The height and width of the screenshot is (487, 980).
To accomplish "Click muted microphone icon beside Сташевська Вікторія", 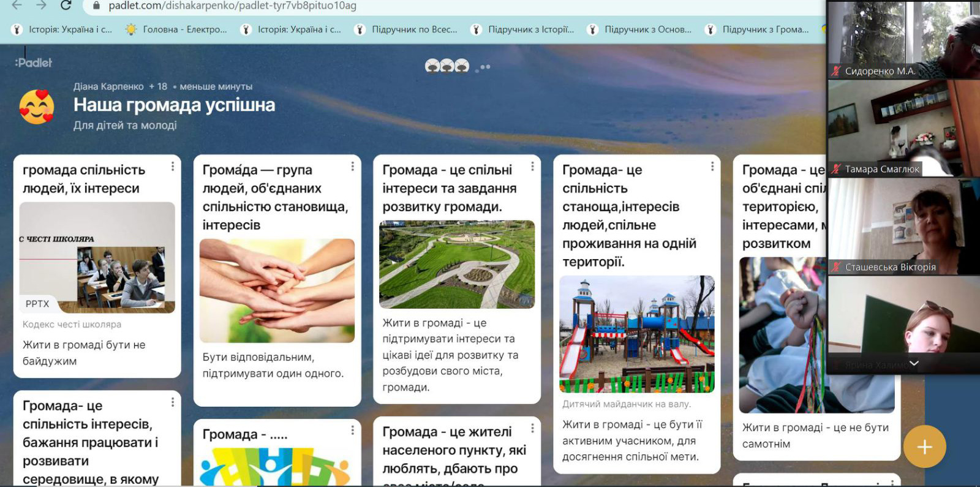I will pos(836,267).
